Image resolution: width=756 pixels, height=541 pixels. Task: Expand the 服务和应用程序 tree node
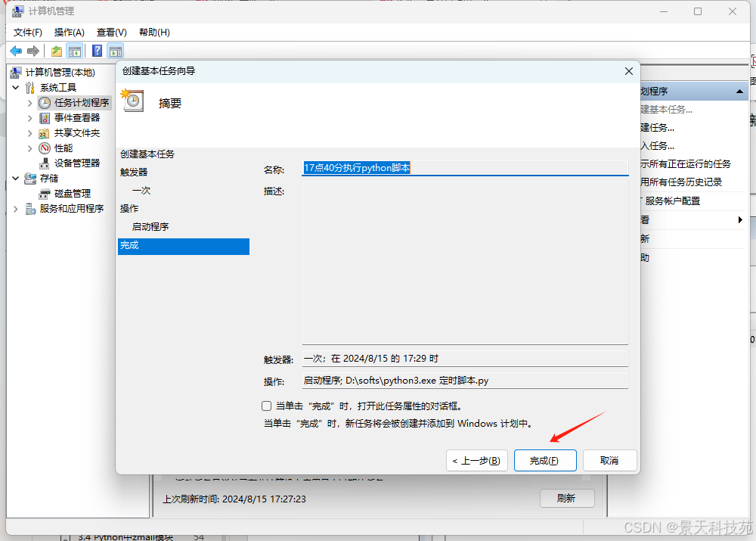point(15,209)
